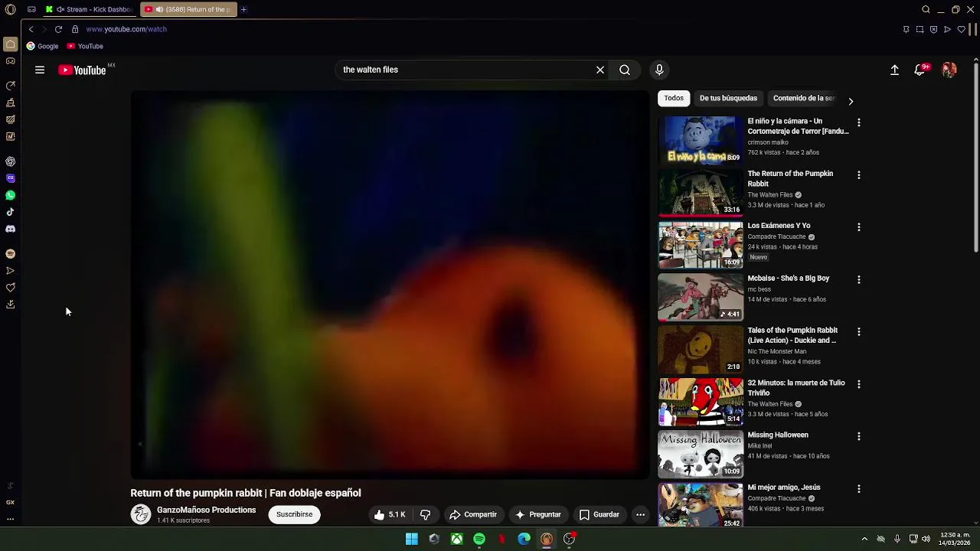Open the upload video icon
980x551 pixels.
[894, 70]
